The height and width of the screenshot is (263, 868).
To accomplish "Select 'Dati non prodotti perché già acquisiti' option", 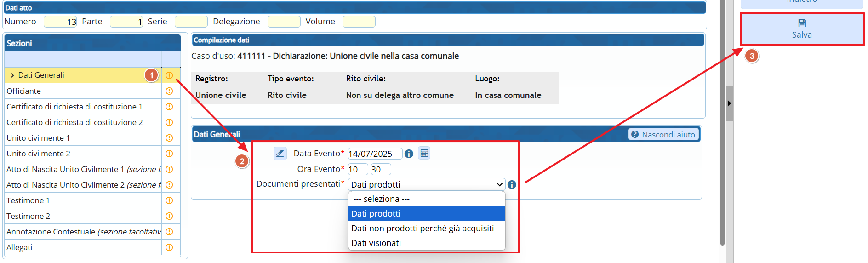I will [423, 229].
